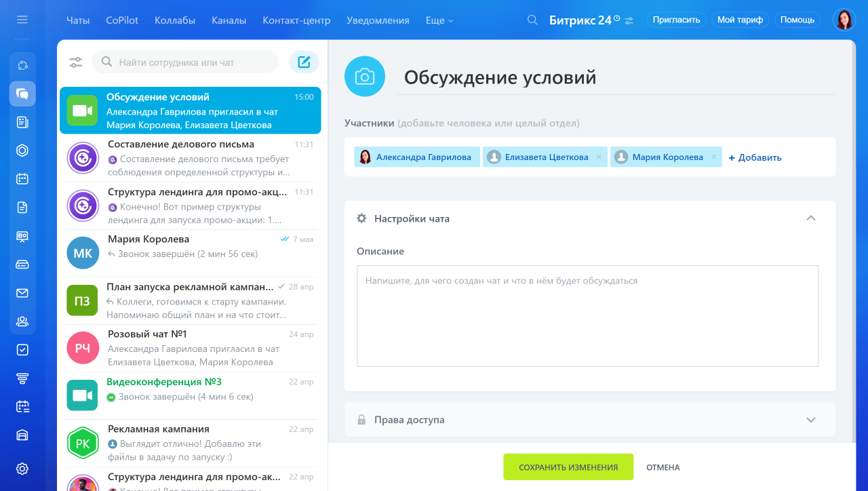The height and width of the screenshot is (491, 868).
Task: Click the camera icon to set chat avatar
Action: coord(365,77)
